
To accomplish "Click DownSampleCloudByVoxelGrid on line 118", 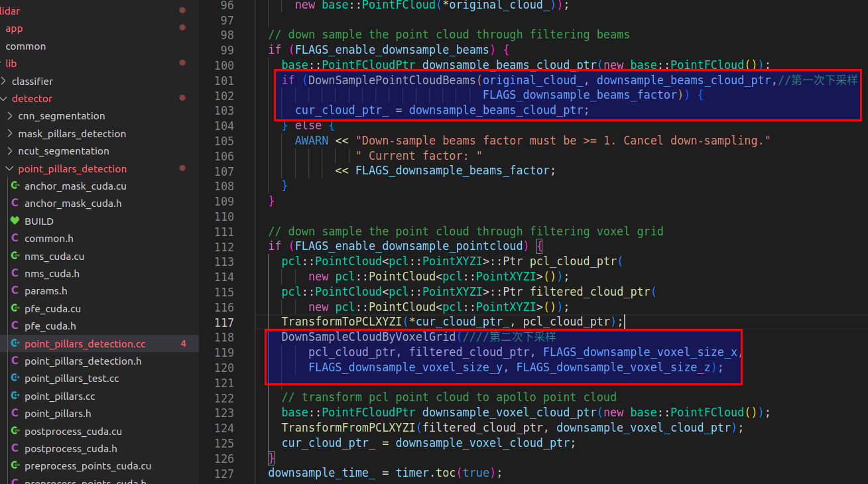I will pos(369,337).
